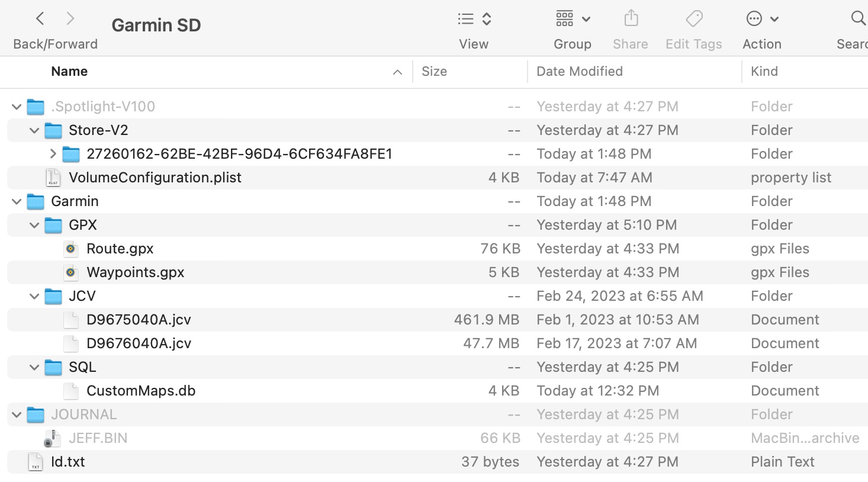Click the Route.gpx file name

(x=120, y=249)
